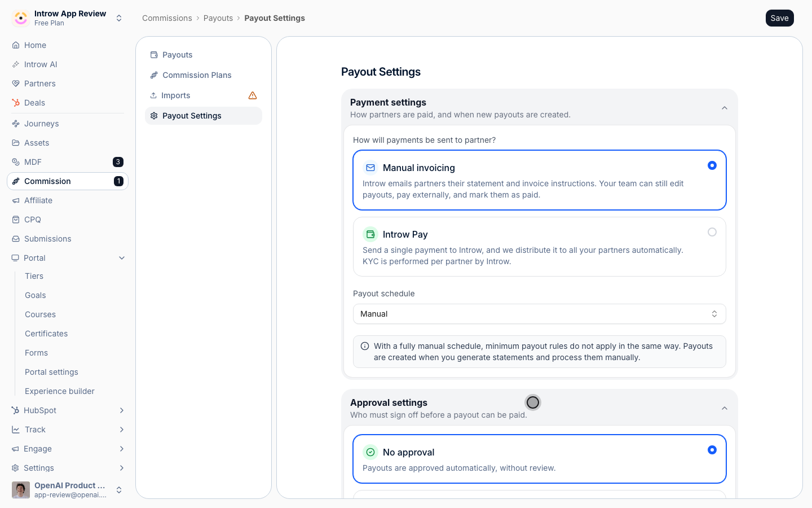Screen dimensions: 812x508
Task: Open the workspace switcher chevron
Action: pos(119,18)
